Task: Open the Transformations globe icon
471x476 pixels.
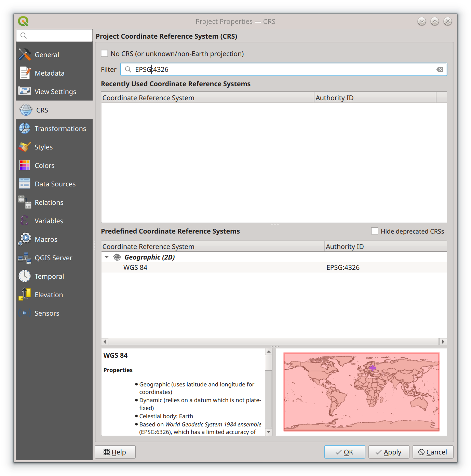Action: (x=25, y=128)
